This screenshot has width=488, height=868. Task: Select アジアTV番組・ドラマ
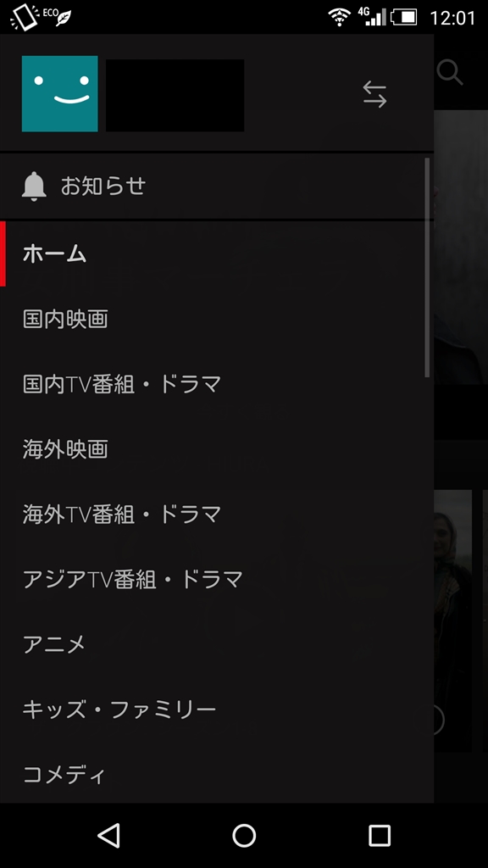tap(217, 579)
